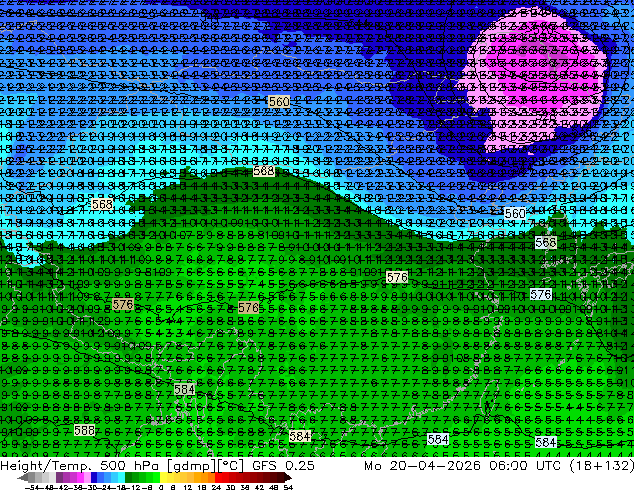Click the gray left arrow tip of the legend
Screen dimensions: 634x490
click(x=22, y=478)
